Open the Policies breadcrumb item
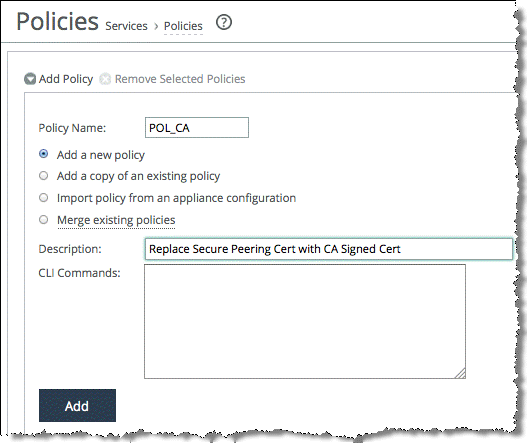 click(x=183, y=26)
